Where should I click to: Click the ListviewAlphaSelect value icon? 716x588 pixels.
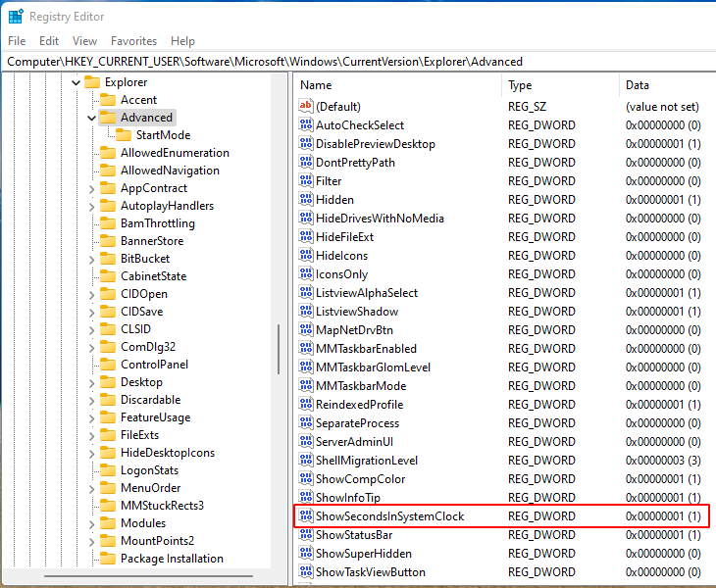coord(305,292)
